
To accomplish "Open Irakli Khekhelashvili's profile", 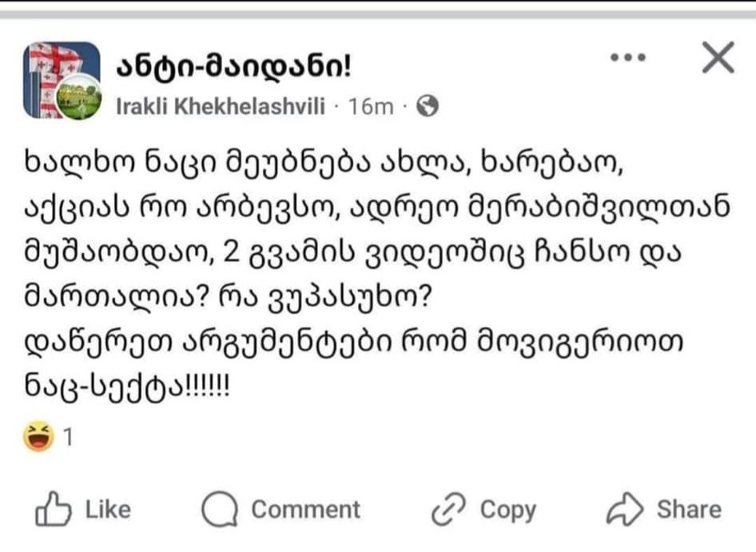I will pos(221,106).
